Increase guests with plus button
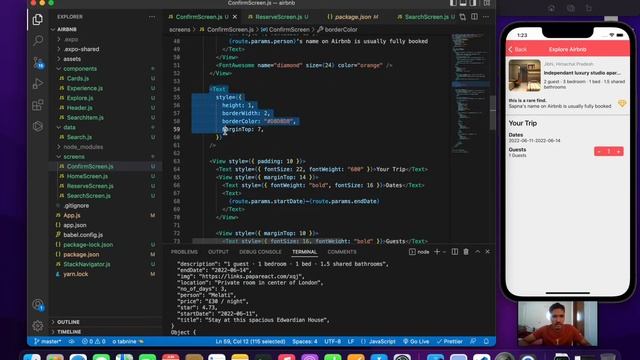 [x=619, y=151]
